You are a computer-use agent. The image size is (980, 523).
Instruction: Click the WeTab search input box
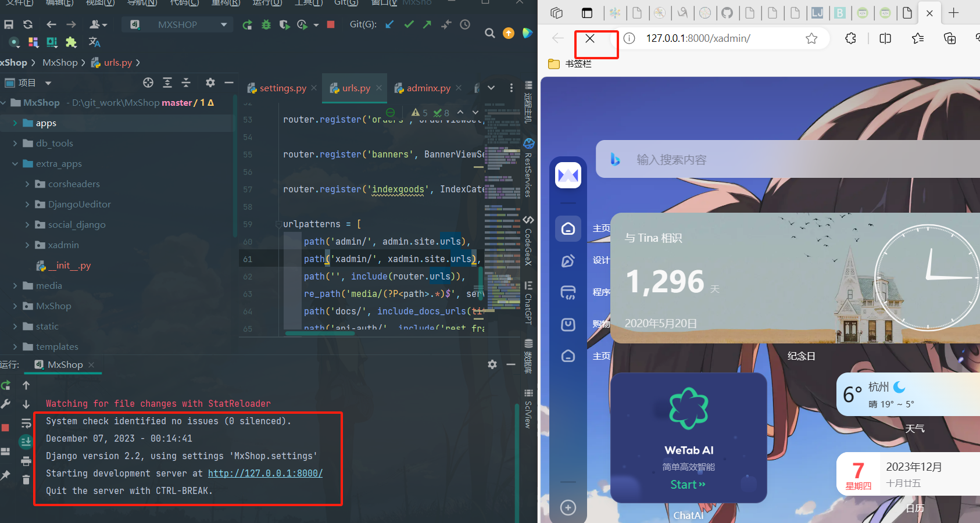(788, 159)
